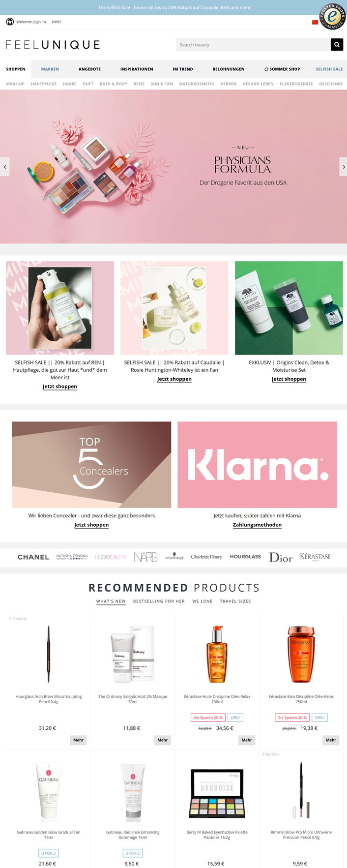This screenshot has width=347, height=868.
Task: Open the Dior brand logo
Action: point(281,557)
